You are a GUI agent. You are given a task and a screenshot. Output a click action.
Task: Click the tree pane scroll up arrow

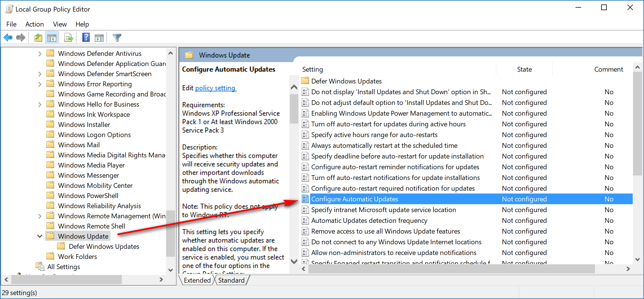point(170,53)
